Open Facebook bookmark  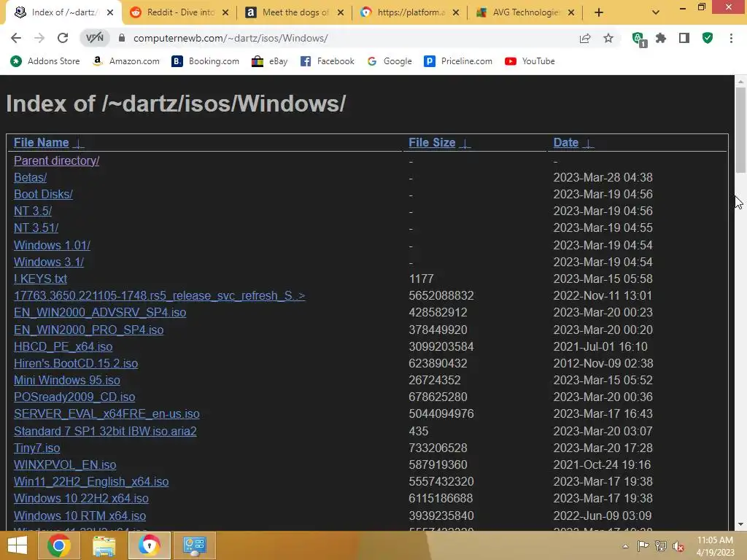[328, 61]
